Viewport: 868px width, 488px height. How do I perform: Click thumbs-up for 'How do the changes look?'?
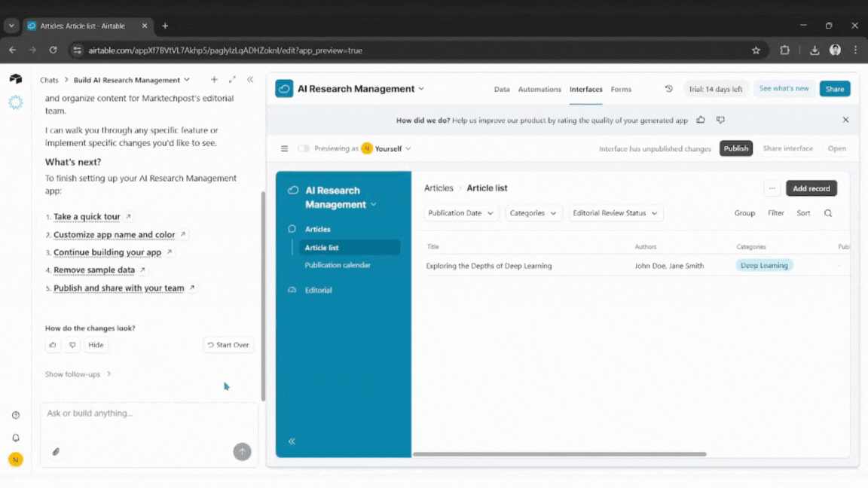[x=53, y=344]
